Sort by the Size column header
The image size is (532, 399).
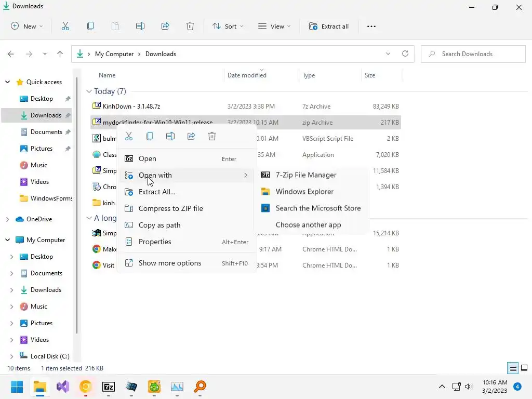pos(369,75)
